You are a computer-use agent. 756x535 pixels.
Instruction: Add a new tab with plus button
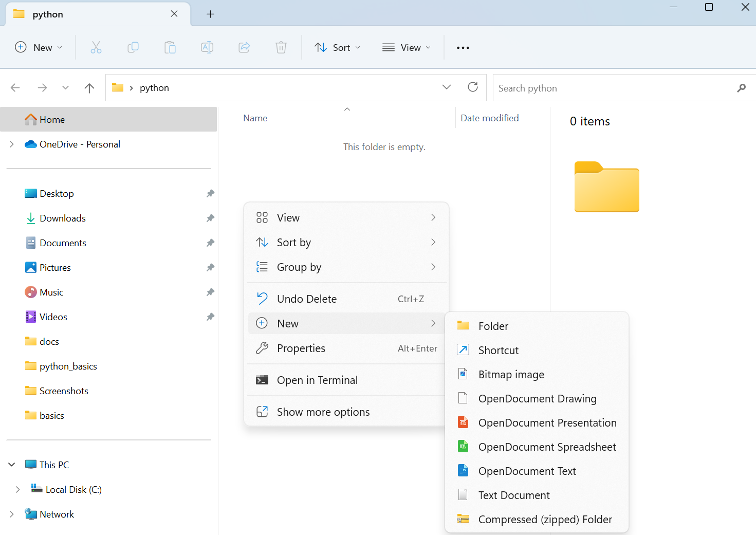pyautogui.click(x=210, y=14)
